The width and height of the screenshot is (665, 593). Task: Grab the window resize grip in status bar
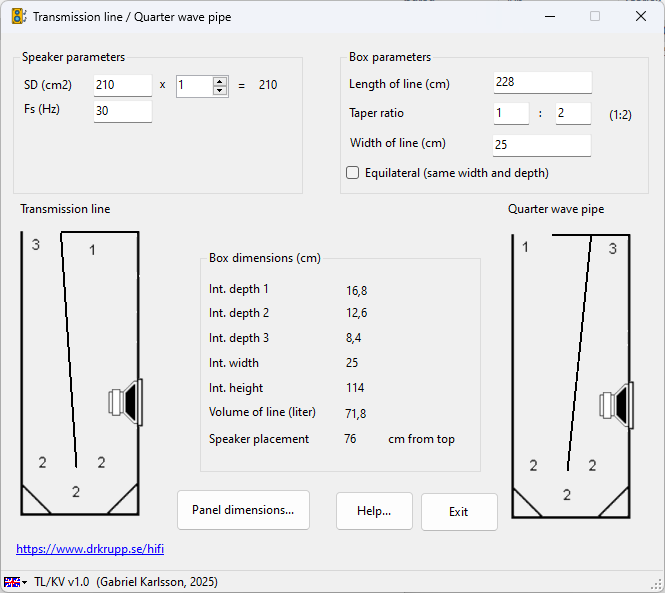(656, 585)
